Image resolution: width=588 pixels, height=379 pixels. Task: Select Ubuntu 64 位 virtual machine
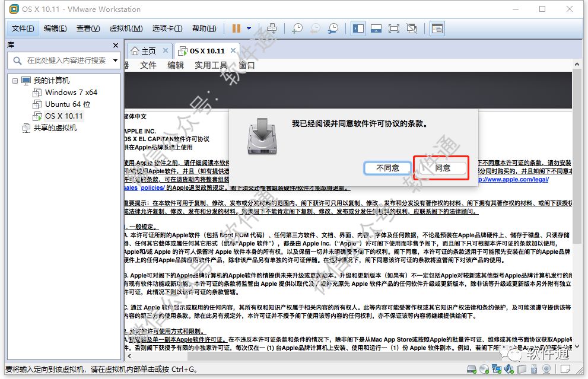[x=68, y=104]
